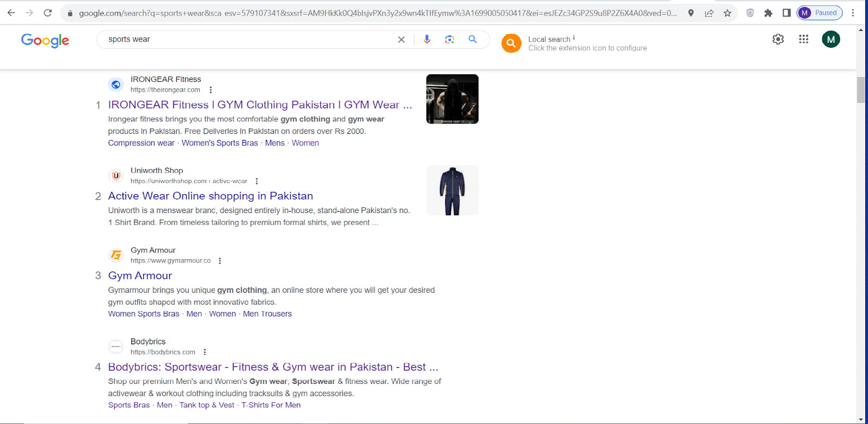The height and width of the screenshot is (424, 868).
Task: Open the IRONGEAR result thumbnail image
Action: coord(452,99)
